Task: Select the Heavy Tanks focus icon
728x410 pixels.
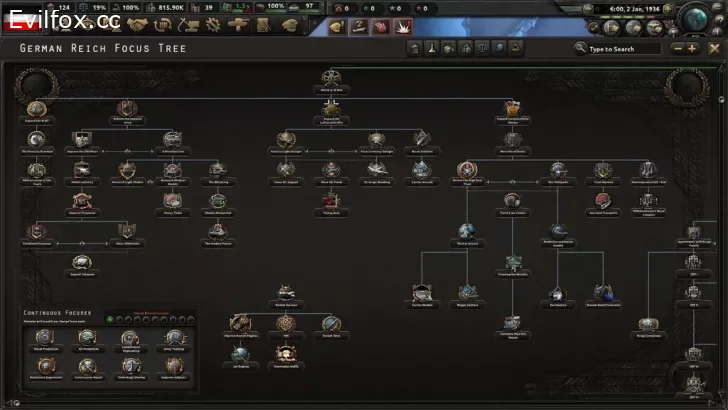Action: pos(171,199)
